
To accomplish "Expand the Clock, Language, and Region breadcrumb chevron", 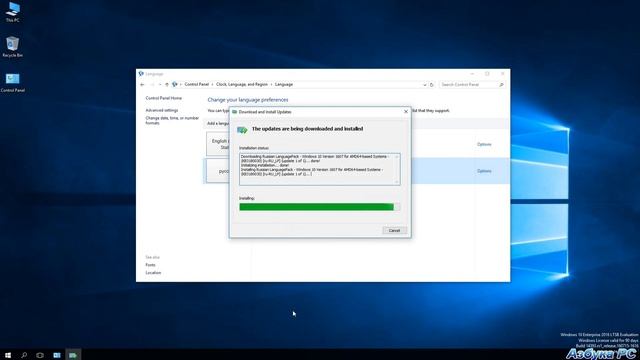I will [271, 84].
